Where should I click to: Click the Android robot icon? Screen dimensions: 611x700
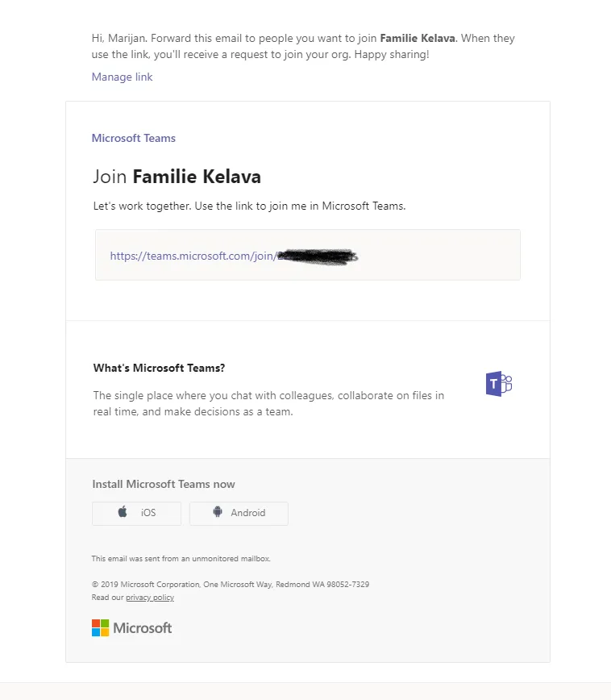pos(218,511)
